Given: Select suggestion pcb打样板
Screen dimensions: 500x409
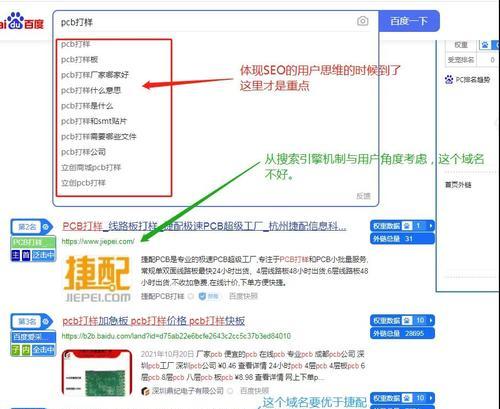Looking at the screenshot, I should (79, 60).
